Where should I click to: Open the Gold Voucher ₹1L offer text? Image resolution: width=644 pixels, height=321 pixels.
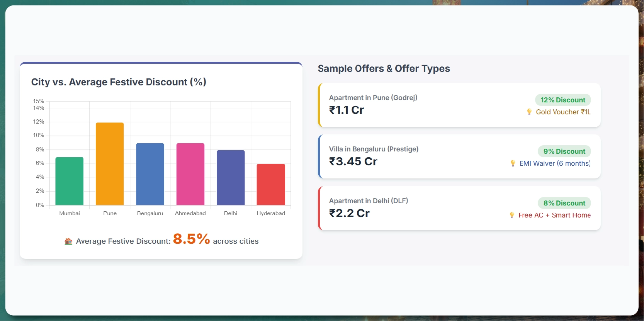tap(563, 112)
